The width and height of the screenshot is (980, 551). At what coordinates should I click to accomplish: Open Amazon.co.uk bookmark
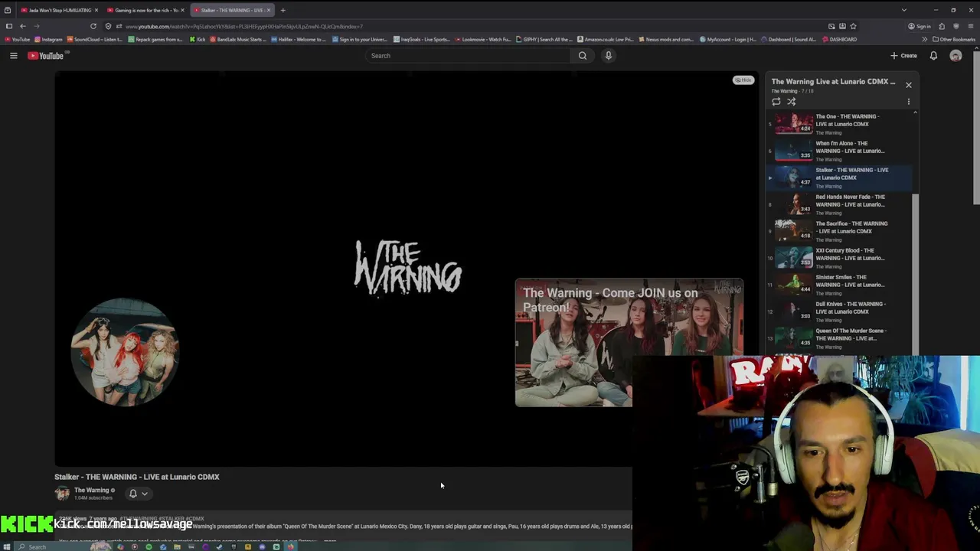click(606, 39)
